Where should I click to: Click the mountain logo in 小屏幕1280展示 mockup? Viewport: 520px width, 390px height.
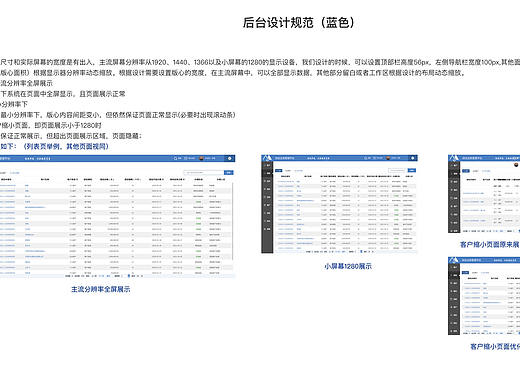267,158
